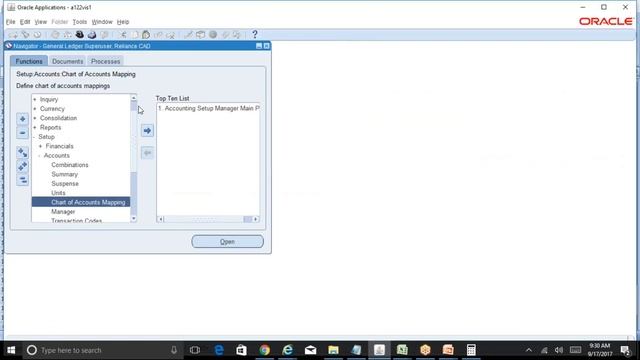This screenshot has height=360, width=640.
Task: Click the Print toolbar icon
Action: click(92, 35)
